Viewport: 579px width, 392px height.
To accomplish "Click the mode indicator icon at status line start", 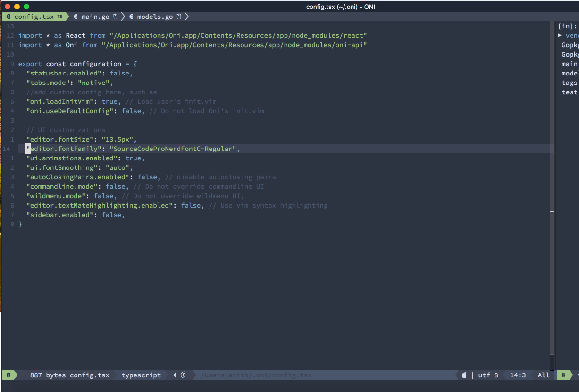I will [8, 375].
